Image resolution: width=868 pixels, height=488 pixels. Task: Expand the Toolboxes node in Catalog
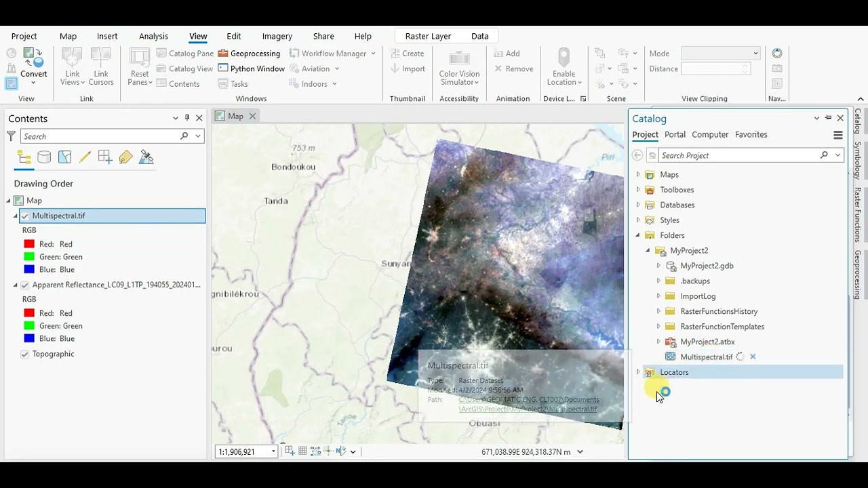click(637, 190)
